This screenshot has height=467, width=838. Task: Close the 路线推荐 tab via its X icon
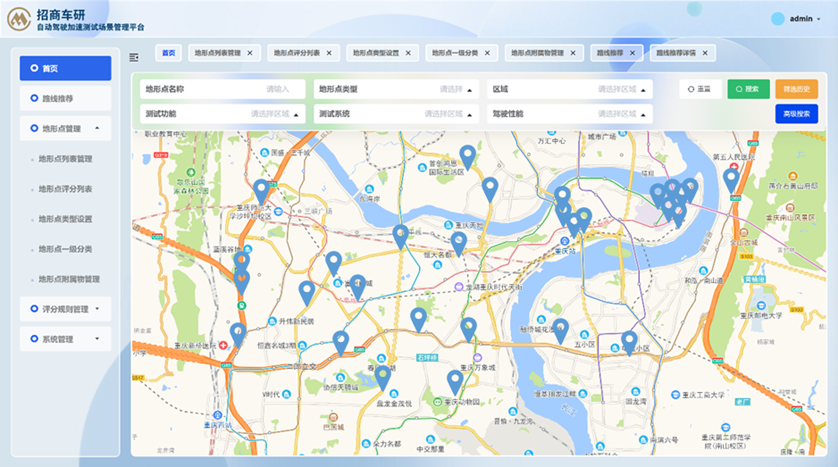[x=632, y=53]
